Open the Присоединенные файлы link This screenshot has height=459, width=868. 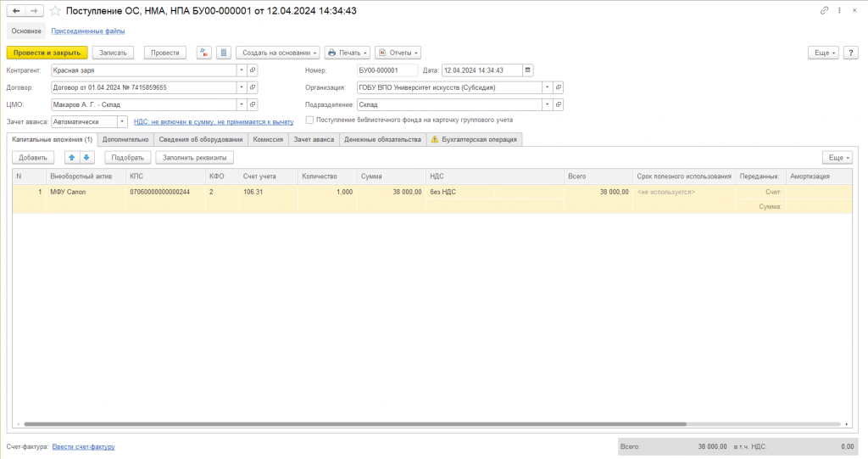pos(88,31)
